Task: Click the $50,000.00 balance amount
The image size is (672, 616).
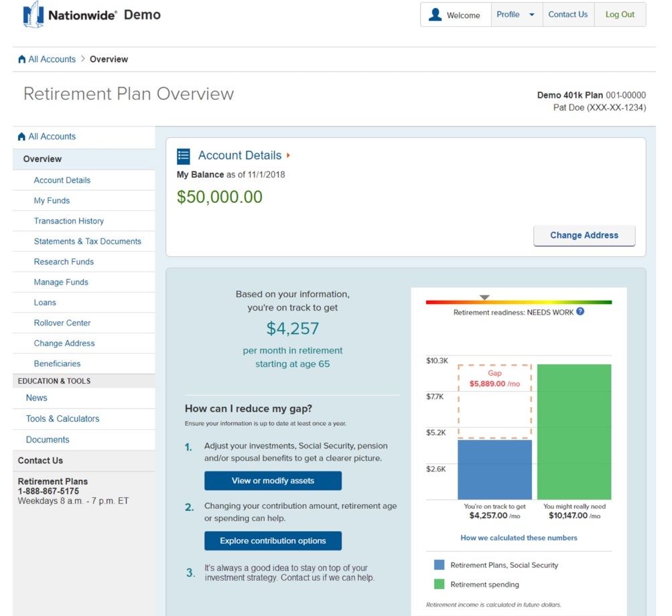Action: tap(220, 197)
